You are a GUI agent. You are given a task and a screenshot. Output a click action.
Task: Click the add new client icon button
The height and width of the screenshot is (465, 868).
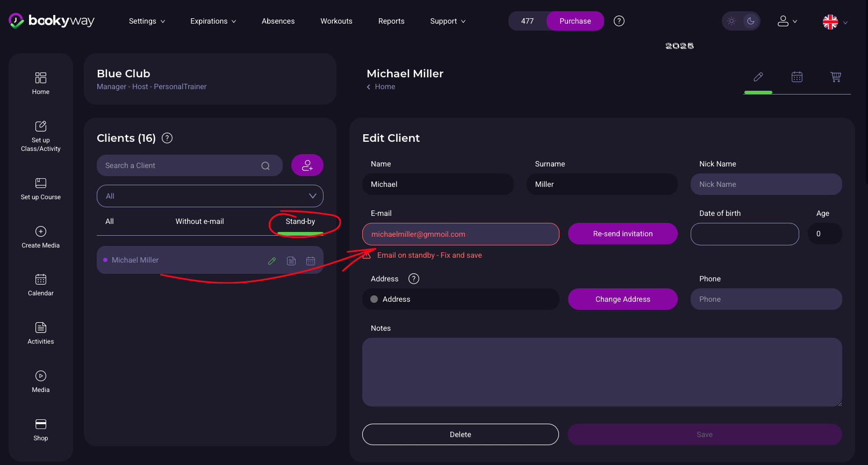click(307, 165)
